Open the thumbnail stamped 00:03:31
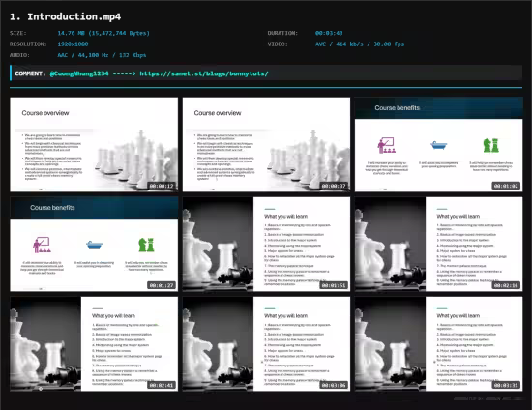The width and height of the screenshot is (532, 410). tap(439, 344)
